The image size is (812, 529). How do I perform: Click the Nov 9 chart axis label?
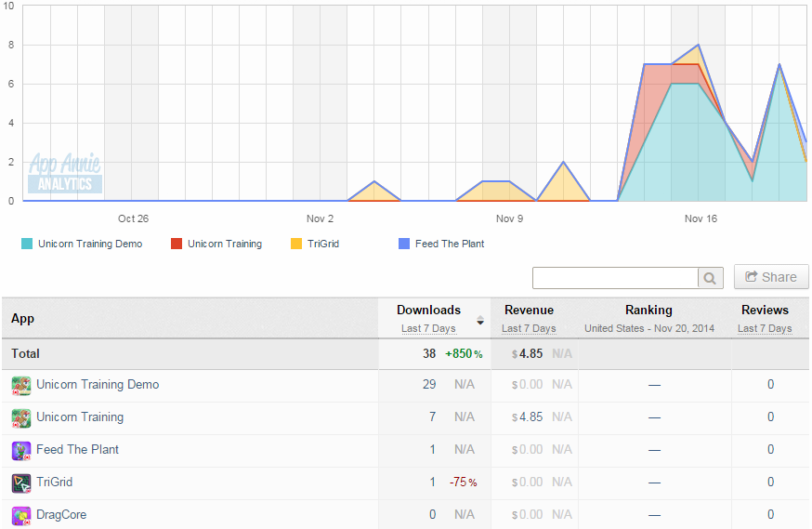pyautogui.click(x=509, y=218)
